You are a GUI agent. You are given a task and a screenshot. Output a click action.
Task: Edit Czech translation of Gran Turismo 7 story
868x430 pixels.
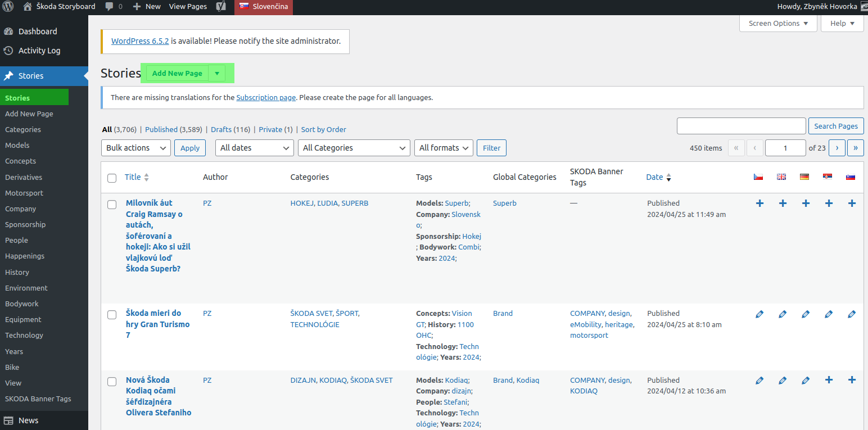pos(759,314)
